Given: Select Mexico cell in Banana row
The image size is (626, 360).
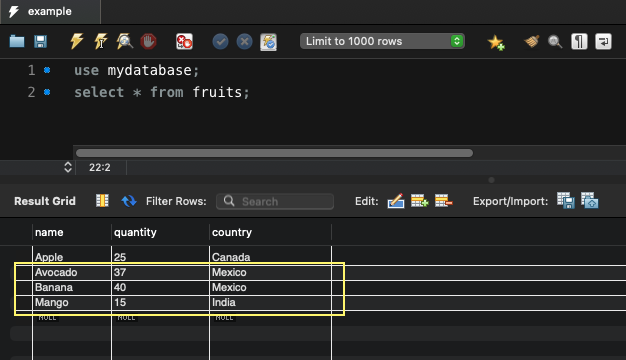Looking at the screenshot, I should [x=270, y=287].
